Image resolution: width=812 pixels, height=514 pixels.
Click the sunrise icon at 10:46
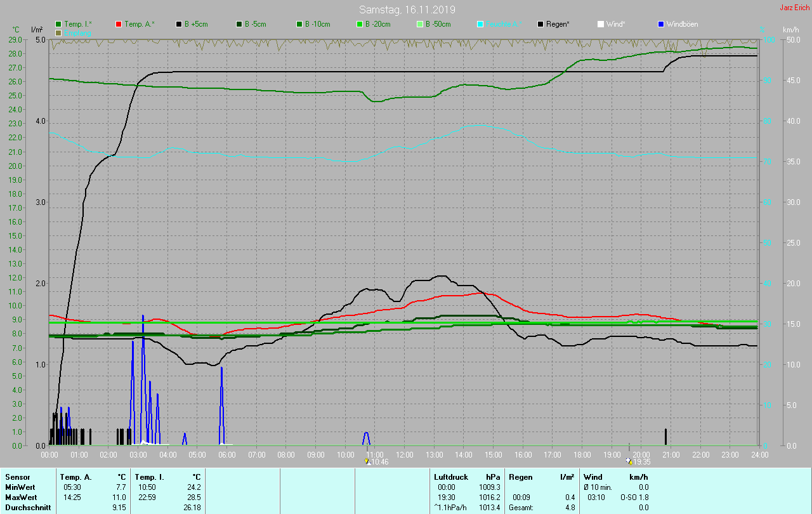coord(367,462)
